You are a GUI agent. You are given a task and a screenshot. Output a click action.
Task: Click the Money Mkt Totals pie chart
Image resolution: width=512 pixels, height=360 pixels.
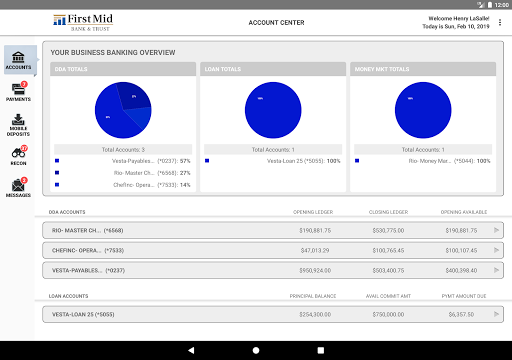click(423, 110)
